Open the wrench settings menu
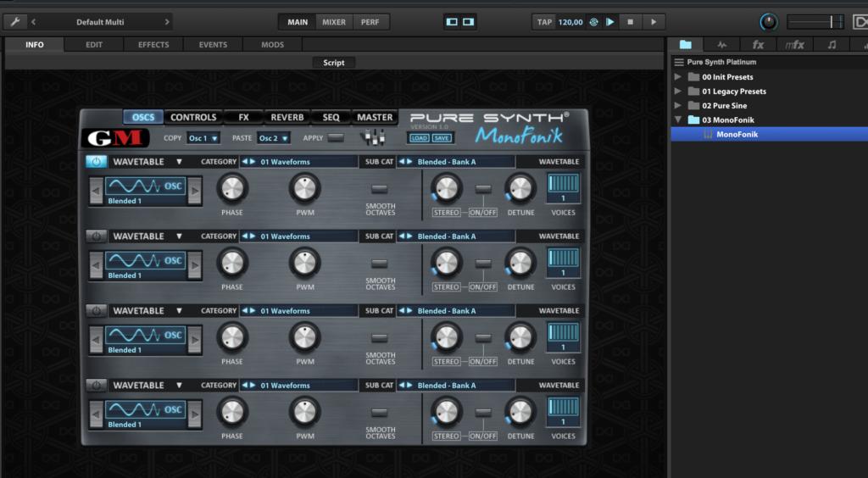This screenshot has height=478, width=868. coord(15,22)
